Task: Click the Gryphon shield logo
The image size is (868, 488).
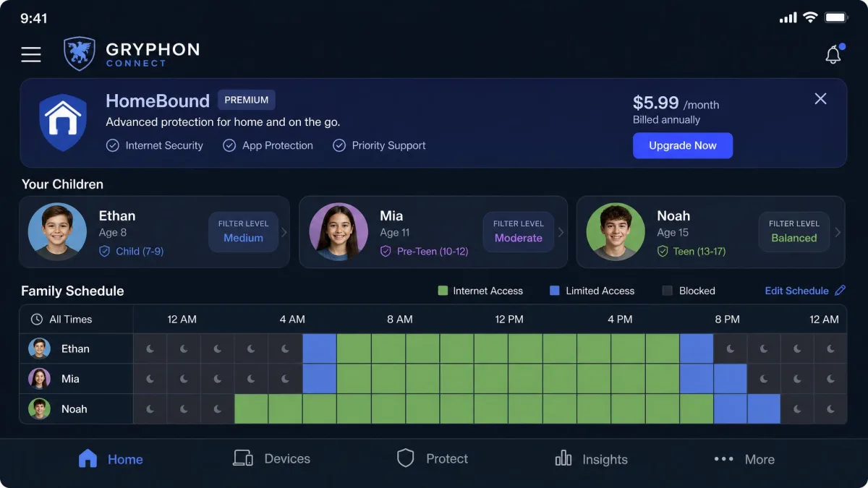Action: click(80, 53)
